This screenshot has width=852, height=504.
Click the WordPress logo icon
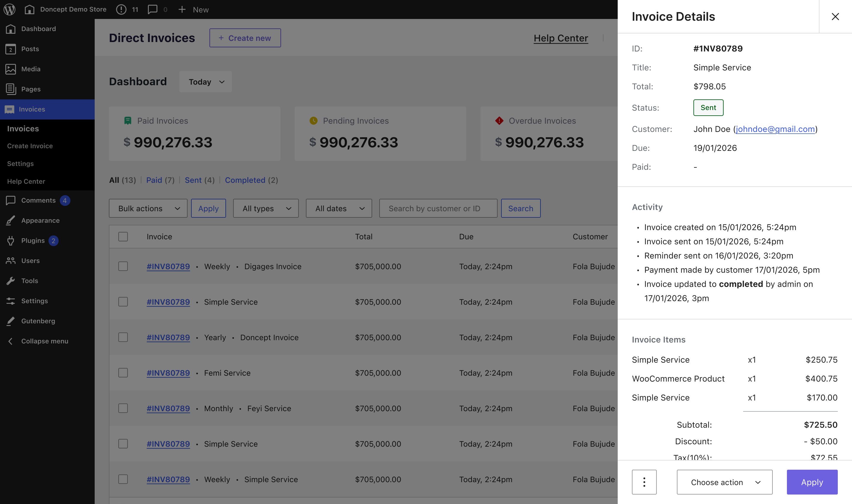pos(9,9)
